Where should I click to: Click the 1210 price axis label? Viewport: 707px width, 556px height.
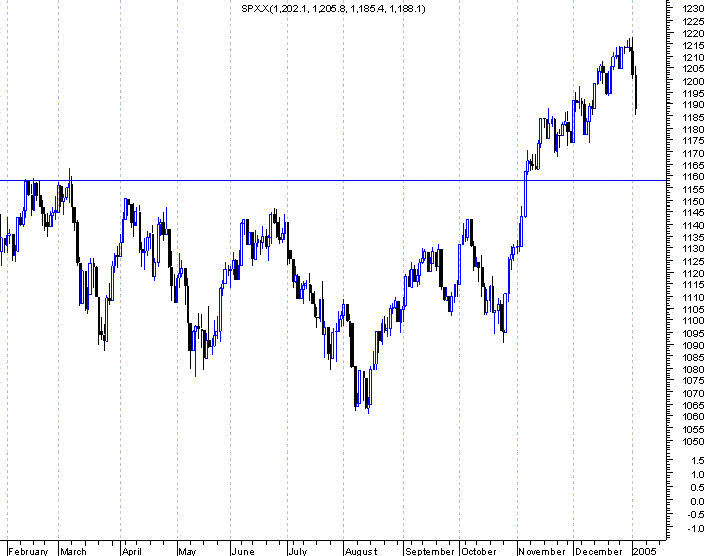693,57
